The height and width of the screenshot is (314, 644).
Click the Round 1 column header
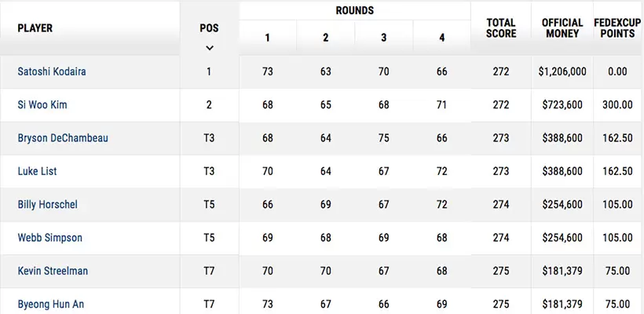pyautogui.click(x=267, y=38)
